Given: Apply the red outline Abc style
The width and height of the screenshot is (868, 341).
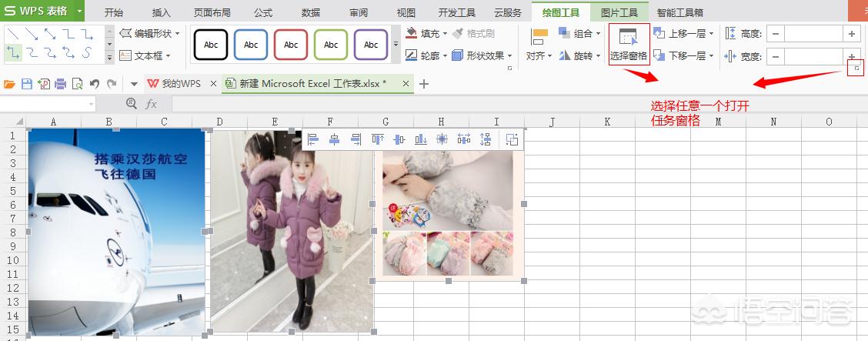Looking at the screenshot, I should point(291,45).
